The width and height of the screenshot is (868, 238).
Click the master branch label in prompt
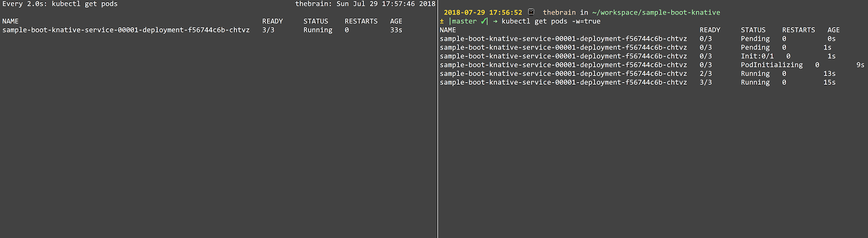coord(464,21)
